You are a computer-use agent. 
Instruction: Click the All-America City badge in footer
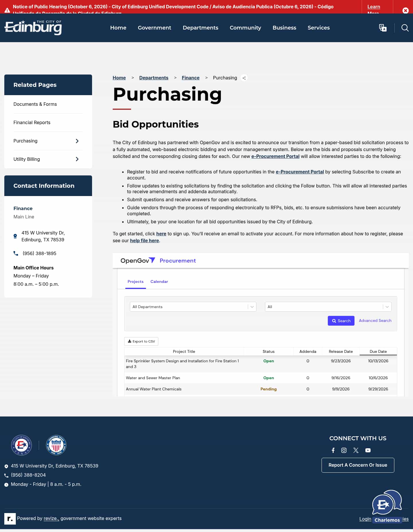pyautogui.click(x=56, y=445)
